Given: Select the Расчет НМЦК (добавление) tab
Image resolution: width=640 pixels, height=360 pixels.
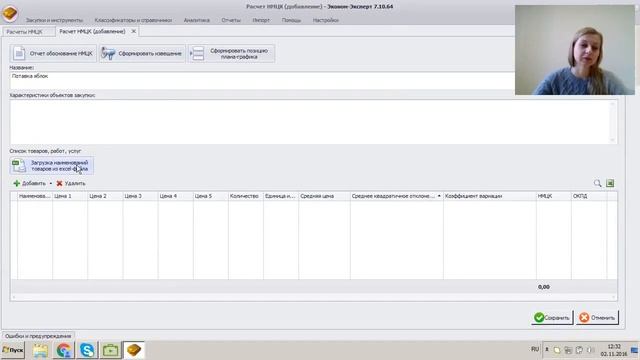Looking at the screenshot, I should pos(92,31).
